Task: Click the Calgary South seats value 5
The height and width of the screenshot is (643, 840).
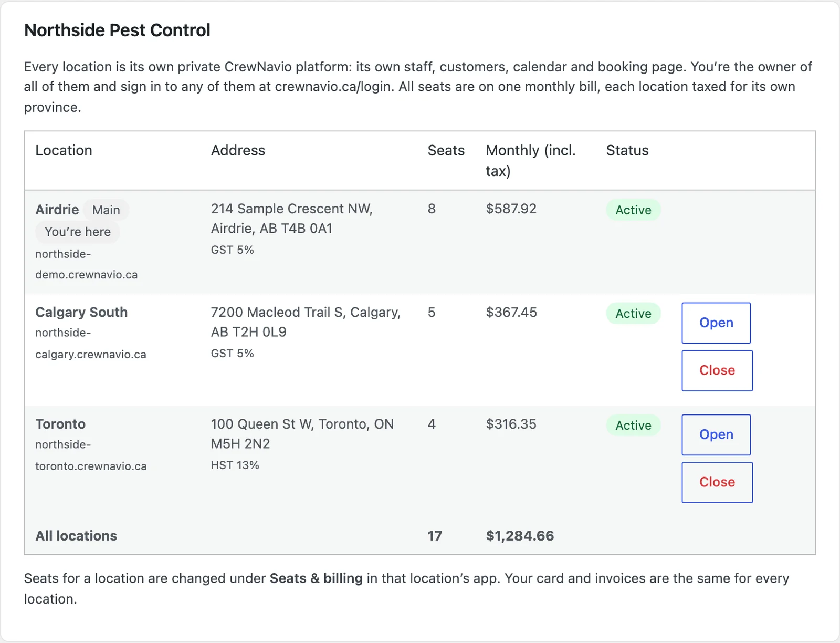Action: (432, 312)
